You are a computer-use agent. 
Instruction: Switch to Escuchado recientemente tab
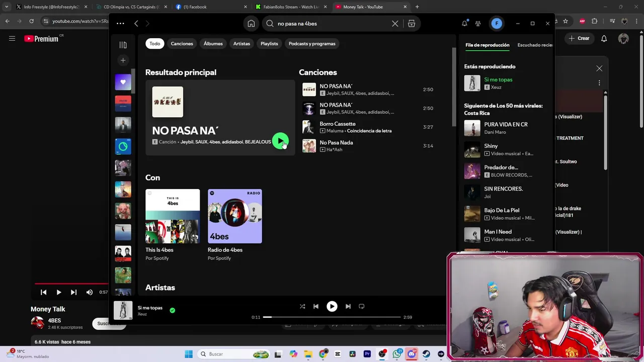[x=535, y=45]
